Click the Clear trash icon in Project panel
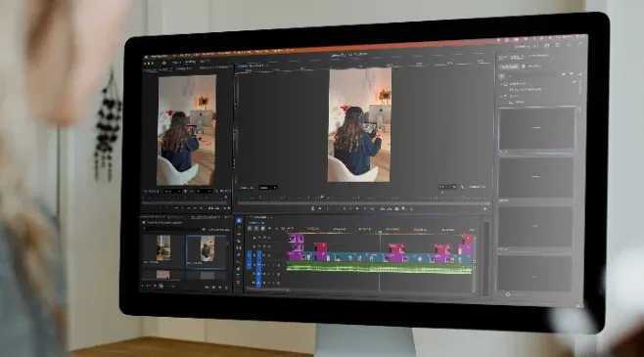644x357 pixels. point(227,288)
